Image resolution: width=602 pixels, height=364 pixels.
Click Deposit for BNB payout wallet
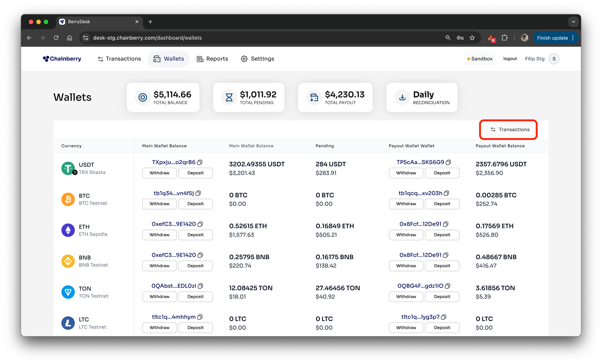pyautogui.click(x=442, y=266)
